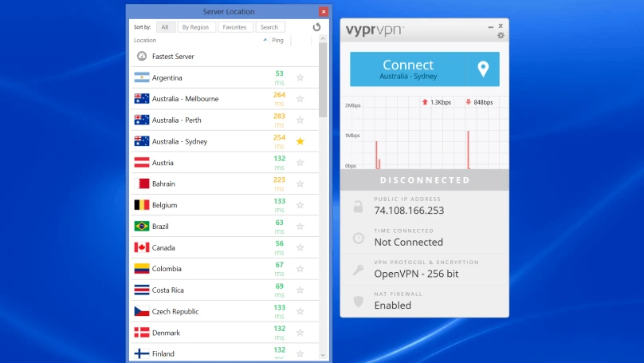Click the Not Connected time value
This screenshot has height=363, width=644.
click(x=409, y=243)
